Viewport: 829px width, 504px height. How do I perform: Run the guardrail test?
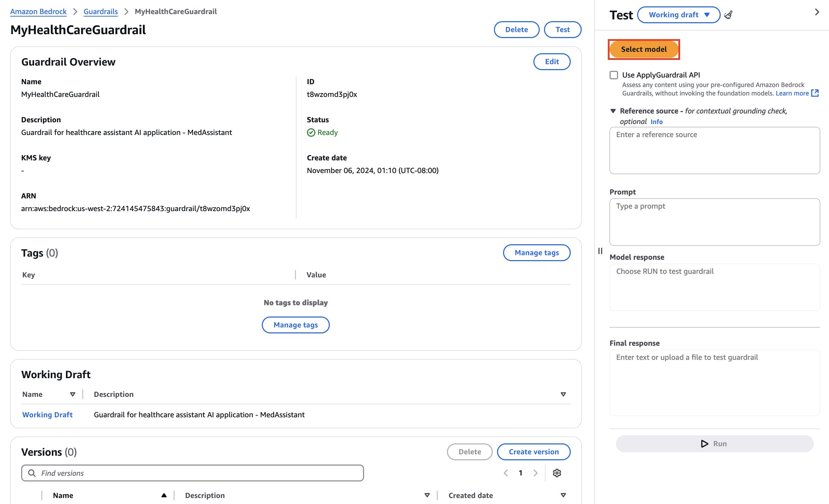(x=715, y=444)
